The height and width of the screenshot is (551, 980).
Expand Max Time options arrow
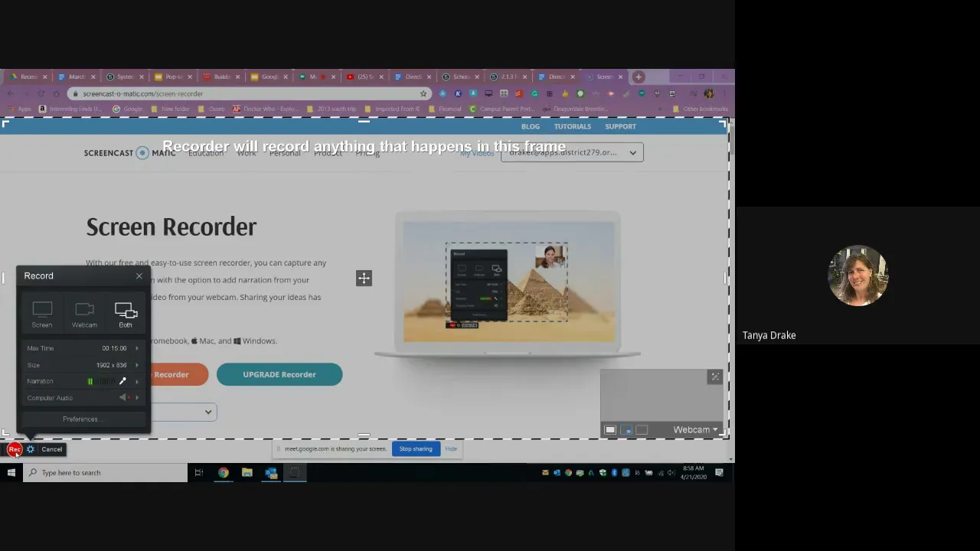click(x=137, y=348)
